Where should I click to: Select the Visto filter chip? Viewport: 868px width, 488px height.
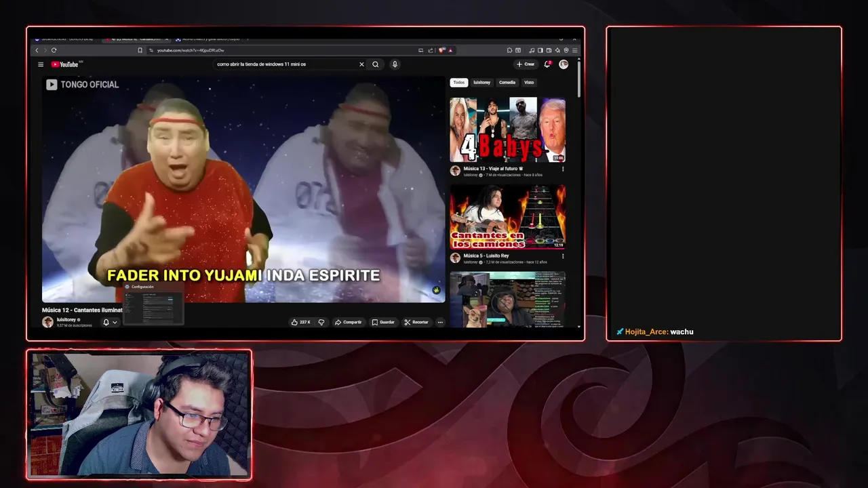tap(529, 83)
